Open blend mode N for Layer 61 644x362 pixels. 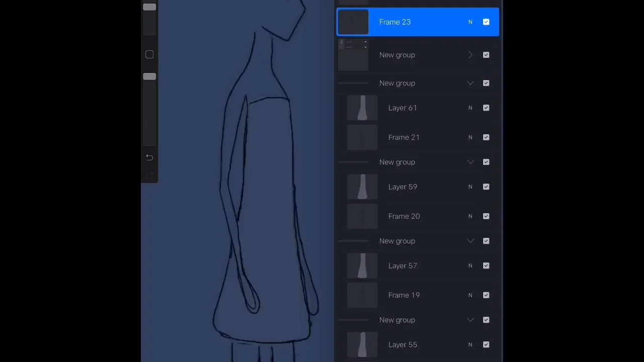click(470, 108)
